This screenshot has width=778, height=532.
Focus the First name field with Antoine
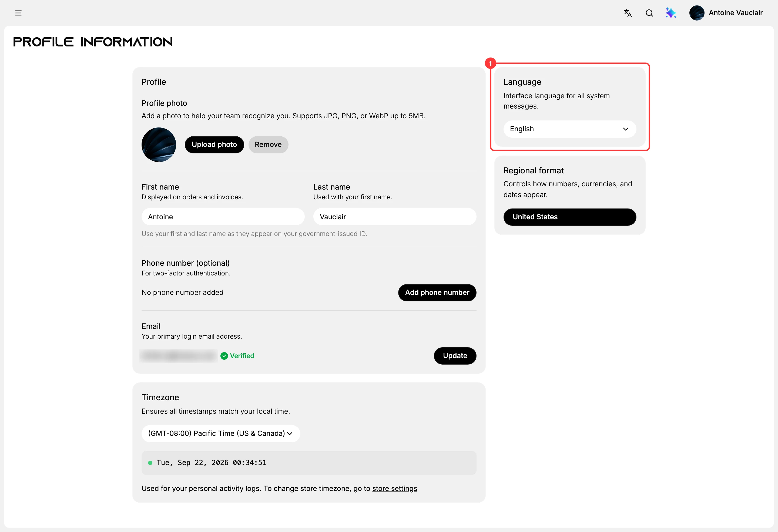223,217
